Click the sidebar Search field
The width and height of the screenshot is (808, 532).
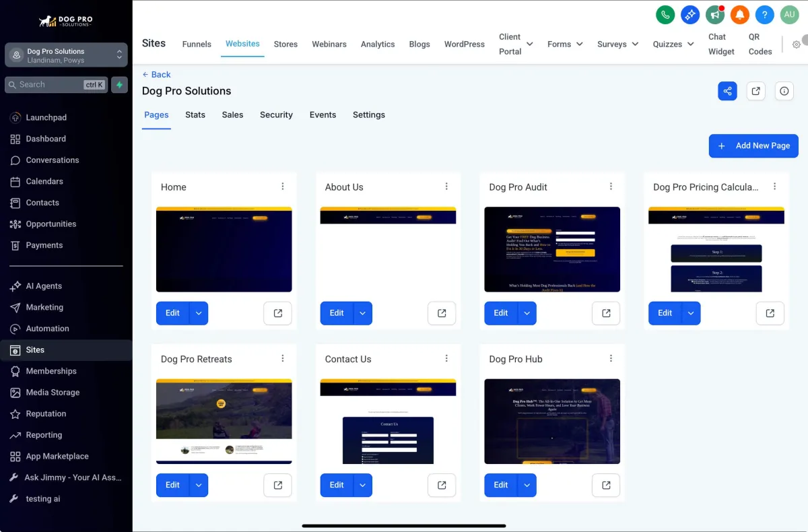pos(56,85)
